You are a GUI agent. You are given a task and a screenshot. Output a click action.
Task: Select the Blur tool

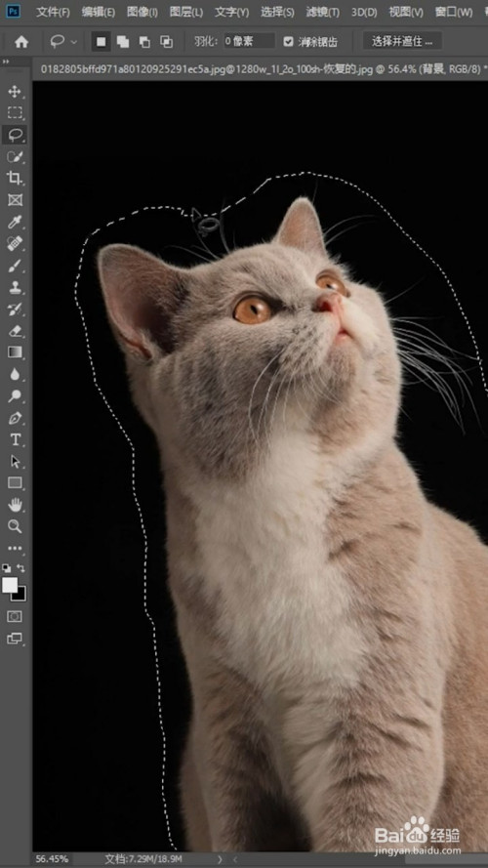[x=15, y=374]
